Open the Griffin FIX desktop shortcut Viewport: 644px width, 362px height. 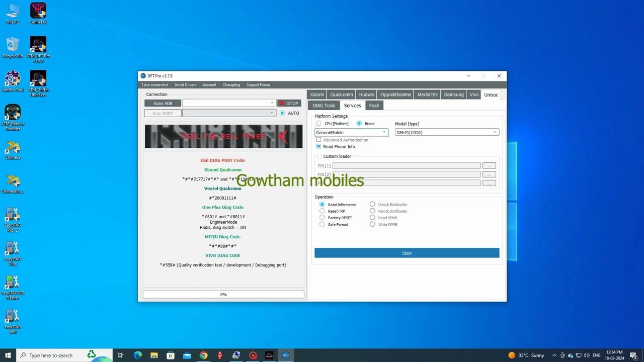pos(38,14)
